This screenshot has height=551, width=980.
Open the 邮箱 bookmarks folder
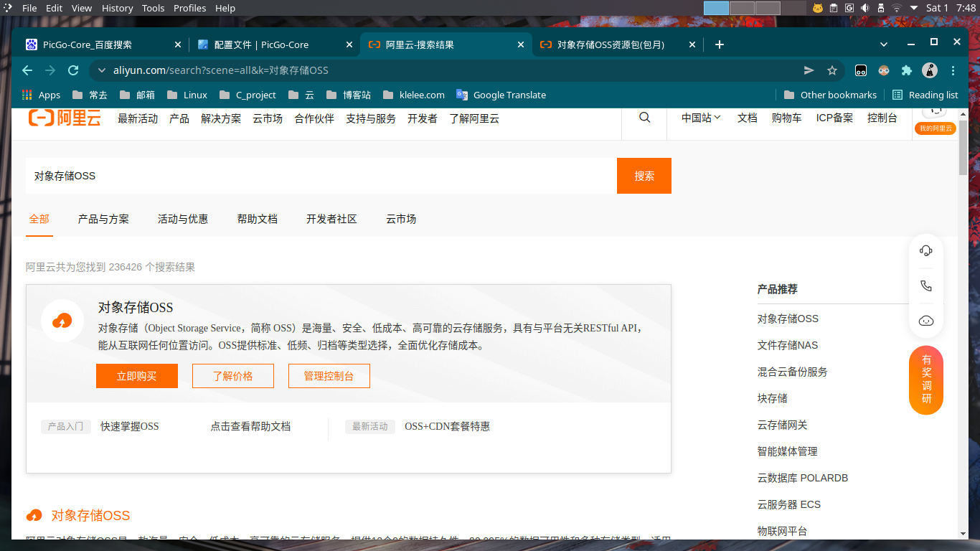(x=137, y=95)
